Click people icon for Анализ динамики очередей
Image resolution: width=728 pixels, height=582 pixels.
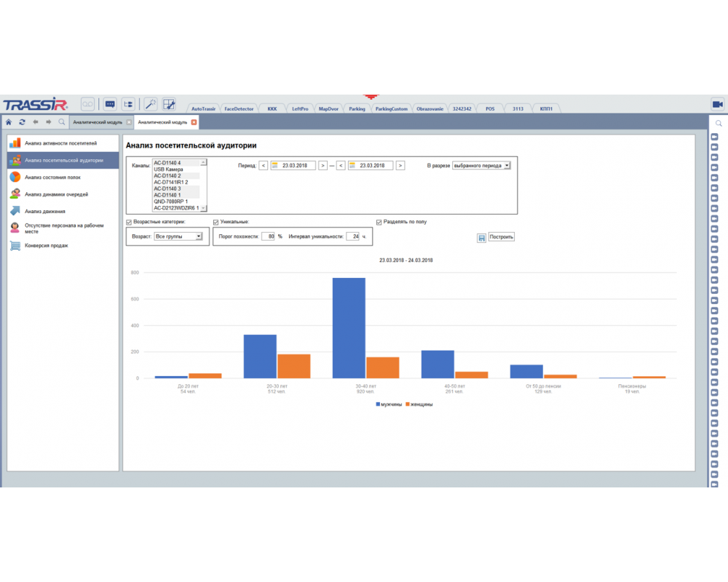pyautogui.click(x=15, y=194)
